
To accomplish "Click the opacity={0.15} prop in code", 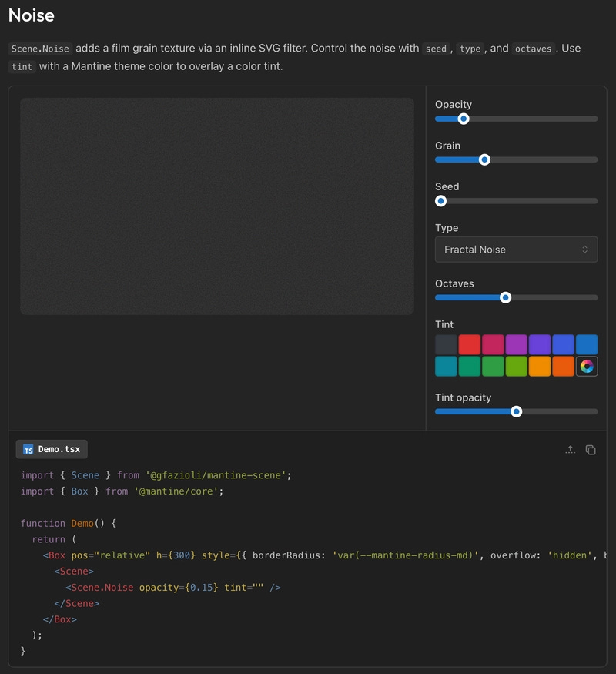I will click(x=179, y=587).
